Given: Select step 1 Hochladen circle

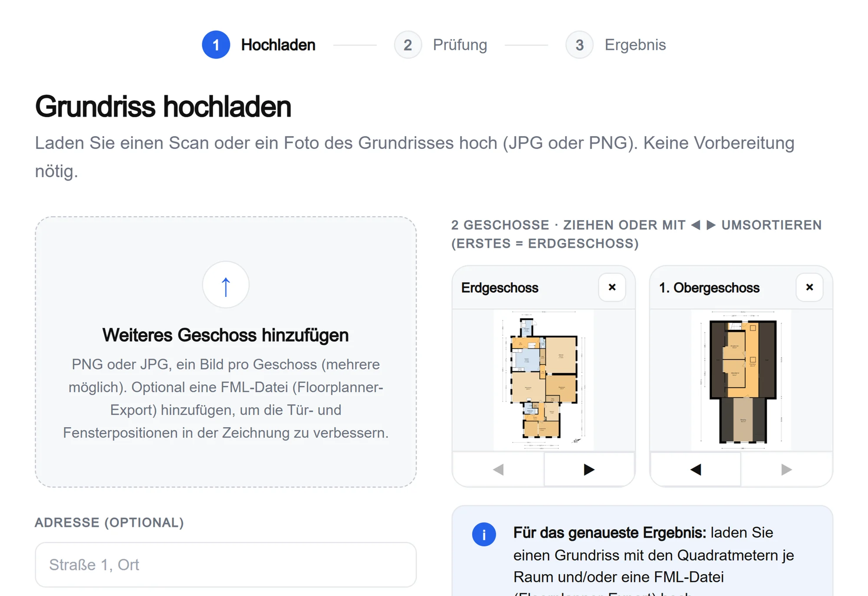Looking at the screenshot, I should point(216,45).
